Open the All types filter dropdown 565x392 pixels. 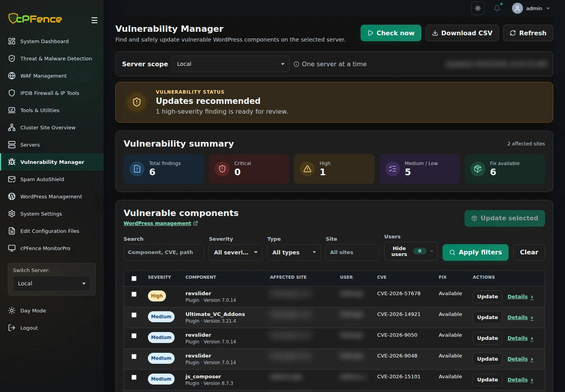tap(294, 252)
